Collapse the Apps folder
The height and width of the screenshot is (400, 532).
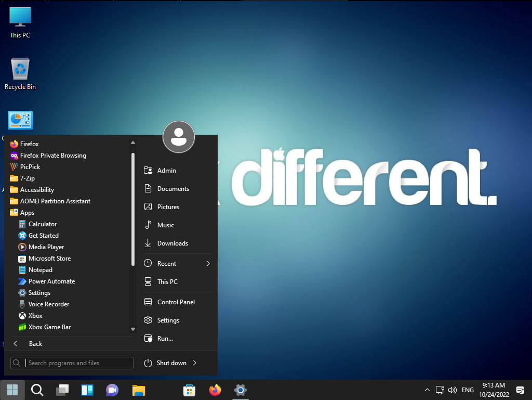[27, 213]
